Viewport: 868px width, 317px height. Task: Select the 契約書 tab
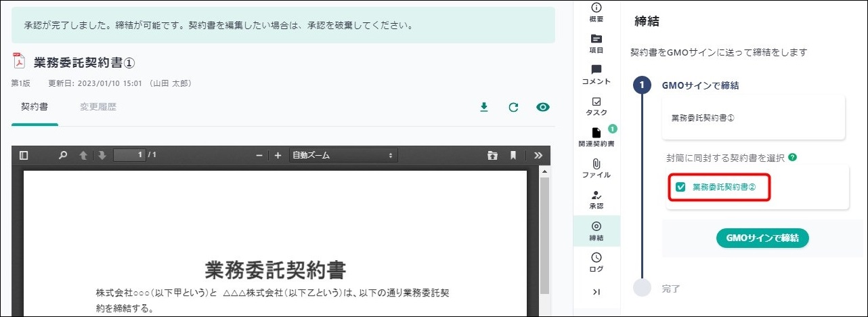(34, 106)
